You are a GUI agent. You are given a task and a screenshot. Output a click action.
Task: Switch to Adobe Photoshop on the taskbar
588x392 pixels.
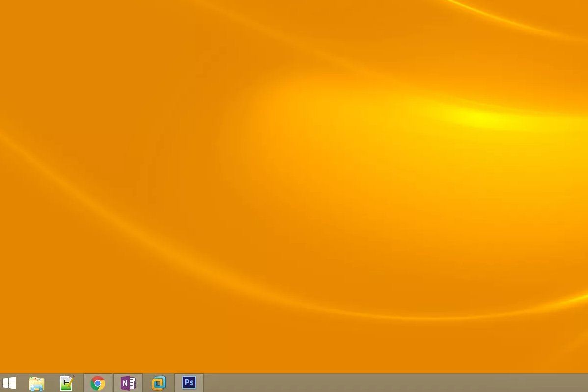coord(189,383)
